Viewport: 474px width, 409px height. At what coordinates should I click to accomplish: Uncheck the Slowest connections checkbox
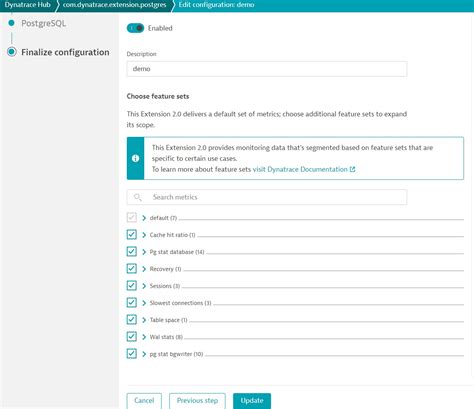pyautogui.click(x=132, y=302)
